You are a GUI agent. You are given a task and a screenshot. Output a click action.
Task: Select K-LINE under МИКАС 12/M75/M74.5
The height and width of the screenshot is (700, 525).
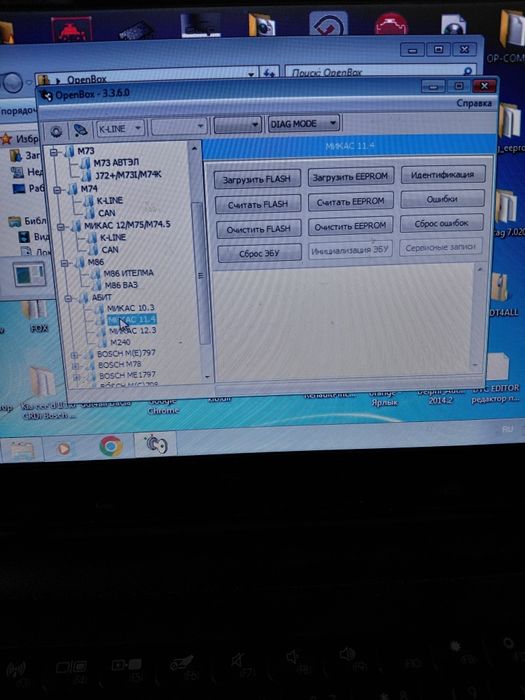tap(113, 237)
